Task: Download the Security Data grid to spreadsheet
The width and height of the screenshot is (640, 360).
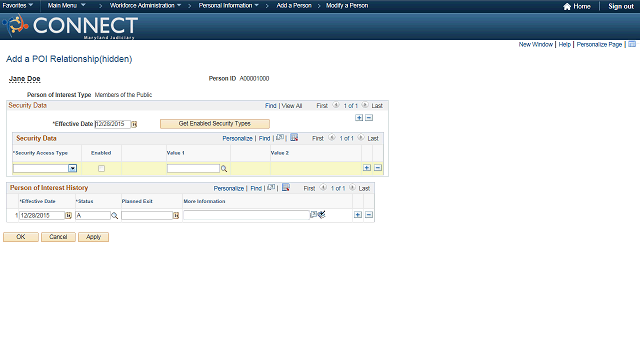Action: point(294,138)
